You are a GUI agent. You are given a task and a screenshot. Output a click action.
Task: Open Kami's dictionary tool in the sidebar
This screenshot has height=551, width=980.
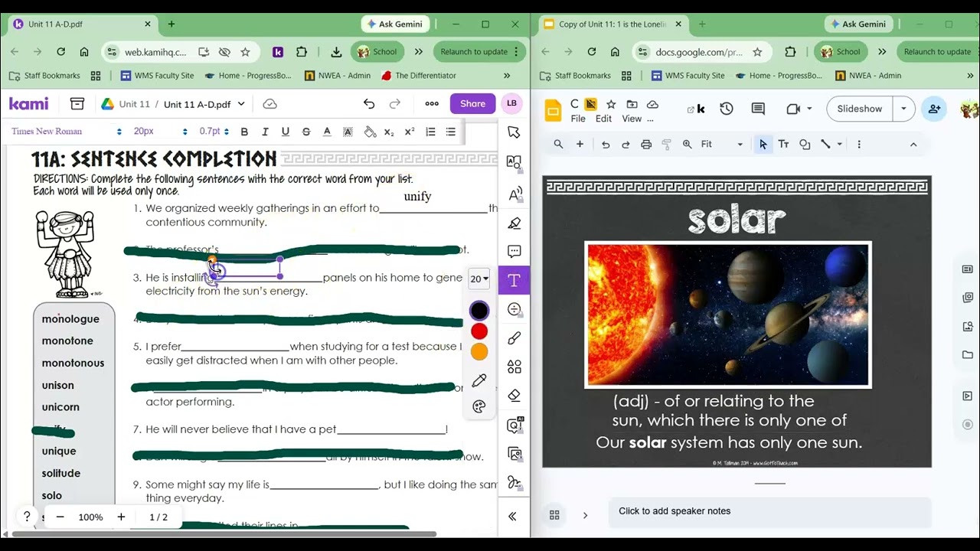514,162
